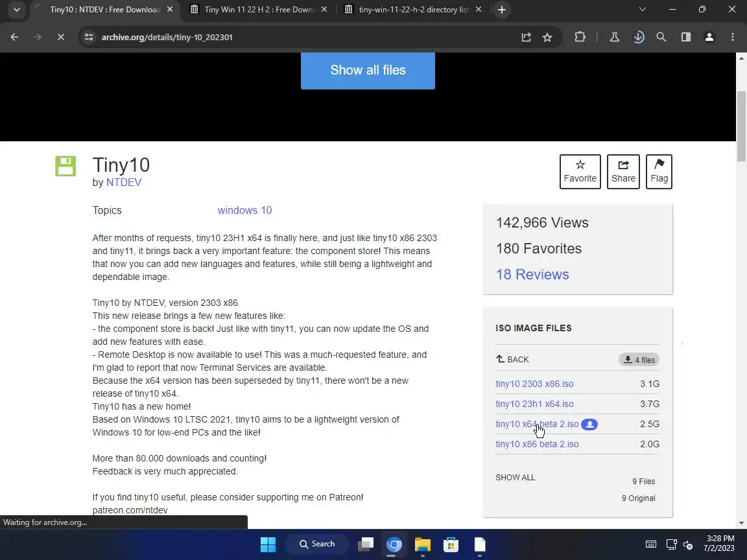Toggle the browser side panel
Screen dimensions: 747x560
tap(685, 37)
